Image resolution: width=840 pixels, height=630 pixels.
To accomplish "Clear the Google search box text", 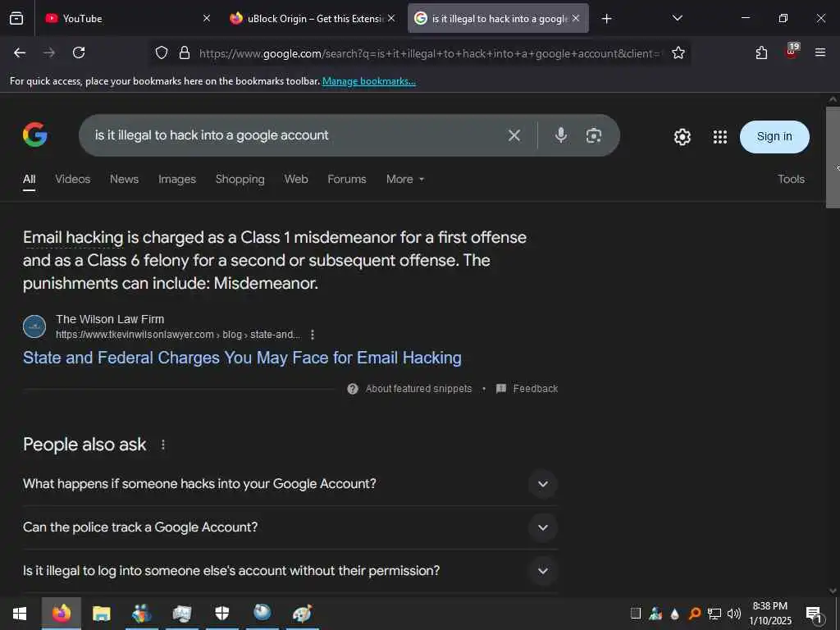I will pyautogui.click(x=514, y=135).
